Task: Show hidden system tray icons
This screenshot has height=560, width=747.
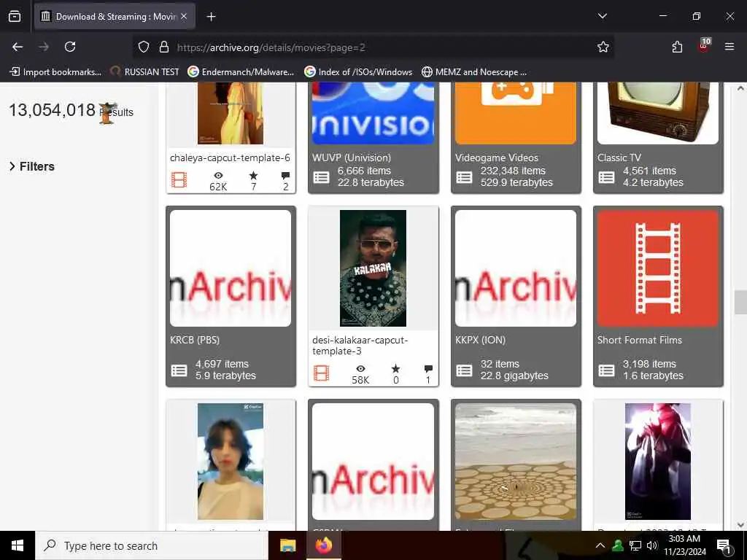Action: coord(600,545)
